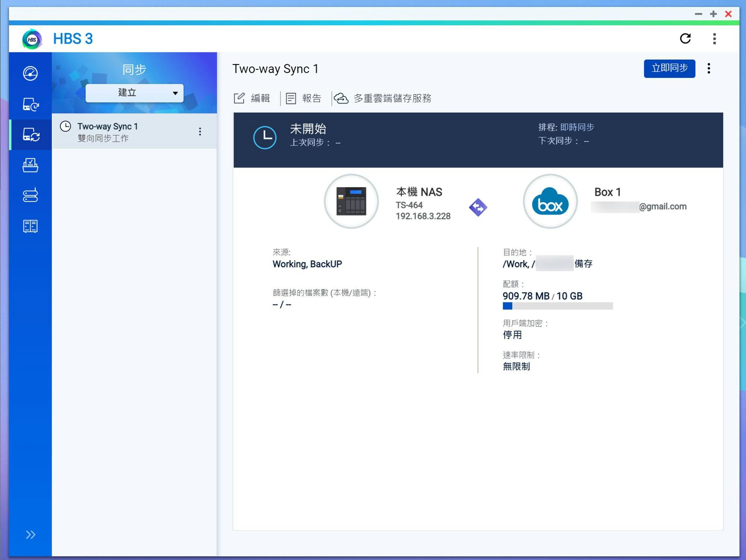Open job detail three-dot menu
The height and width of the screenshot is (560, 746).
point(709,68)
